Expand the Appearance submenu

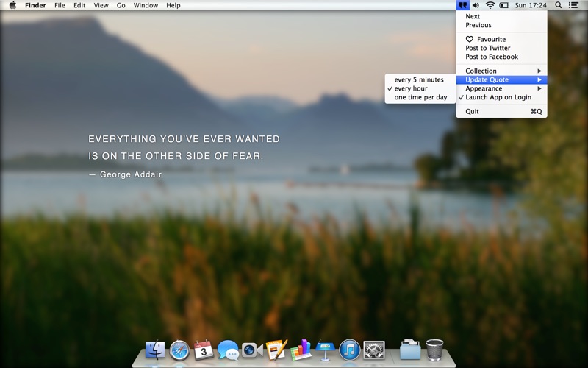point(501,88)
